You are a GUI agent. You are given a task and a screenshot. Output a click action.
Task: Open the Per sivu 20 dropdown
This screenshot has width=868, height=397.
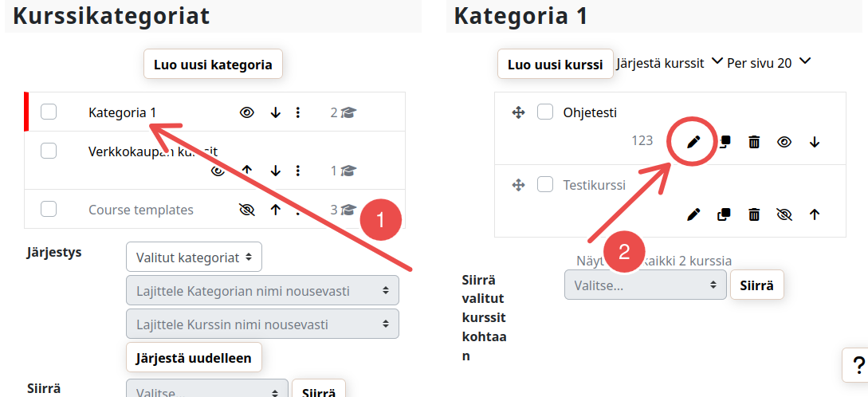click(x=768, y=63)
